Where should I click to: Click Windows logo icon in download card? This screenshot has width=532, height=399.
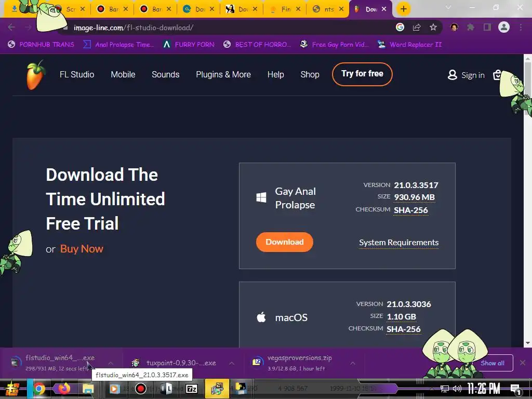point(261,197)
